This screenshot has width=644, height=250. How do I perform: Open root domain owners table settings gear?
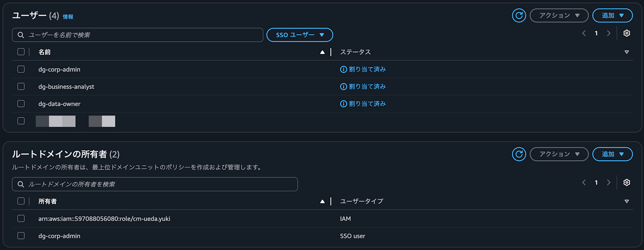coord(627,183)
